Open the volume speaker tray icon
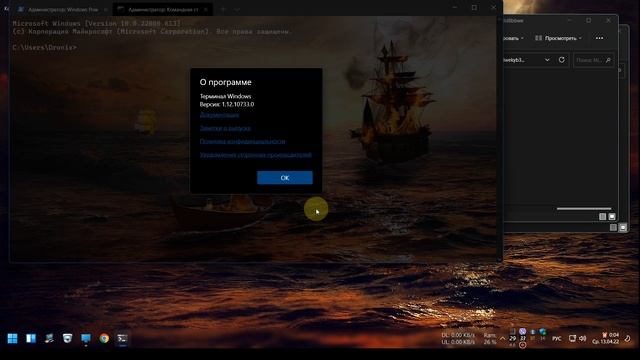This screenshot has width=640, height=360. coord(582,339)
